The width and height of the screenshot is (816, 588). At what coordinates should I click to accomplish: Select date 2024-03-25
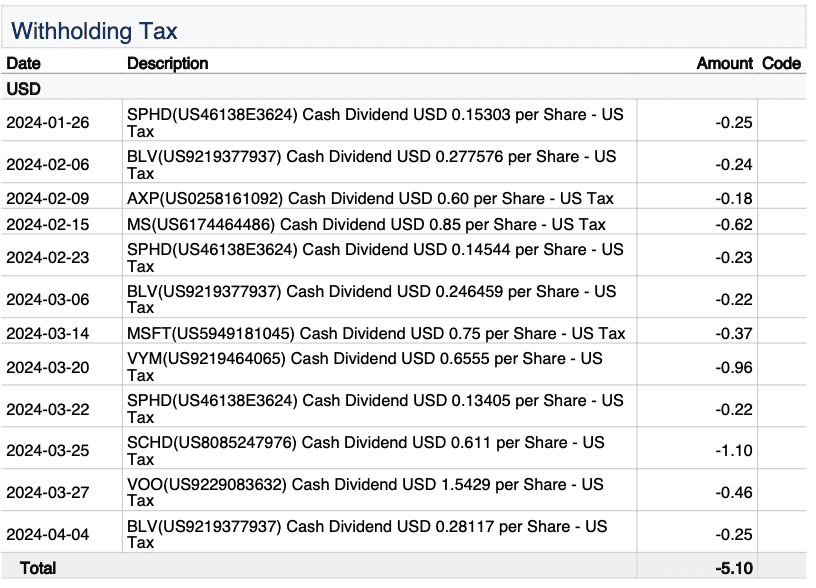(x=48, y=450)
